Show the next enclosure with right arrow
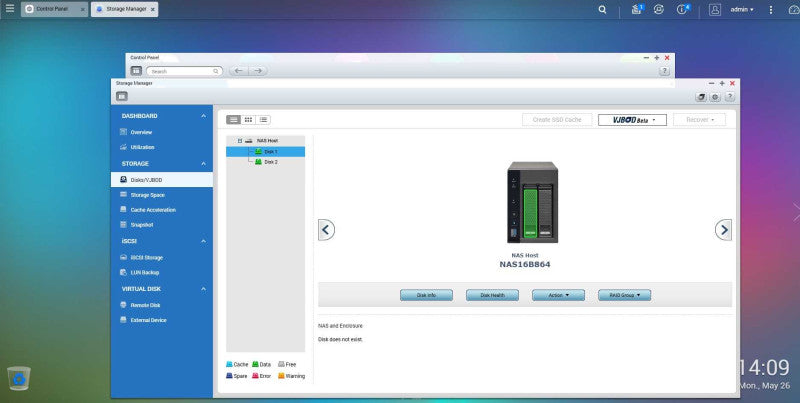The height and width of the screenshot is (403, 800). [x=723, y=230]
